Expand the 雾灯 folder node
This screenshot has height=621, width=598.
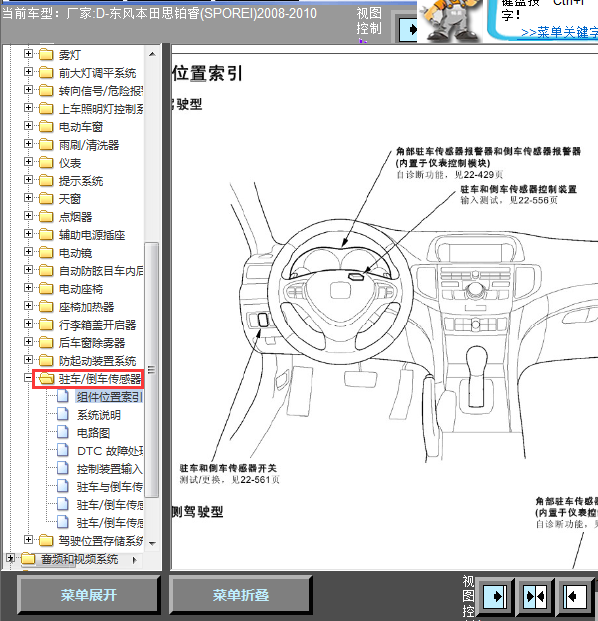point(28,53)
